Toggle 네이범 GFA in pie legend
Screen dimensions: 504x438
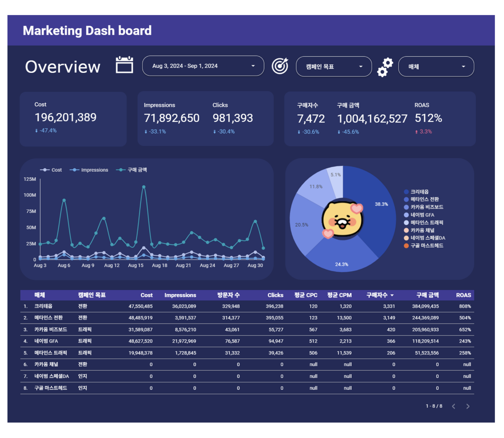coord(419,215)
